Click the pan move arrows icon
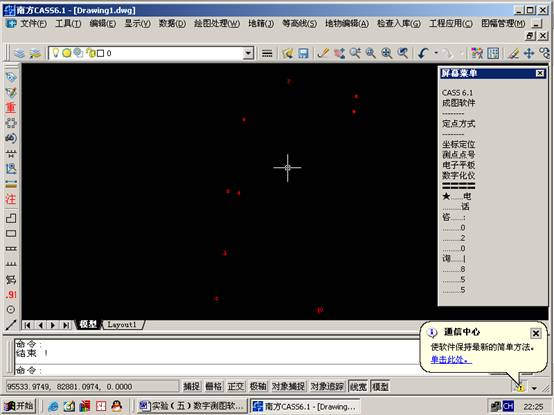554x415 pixels. point(529,53)
